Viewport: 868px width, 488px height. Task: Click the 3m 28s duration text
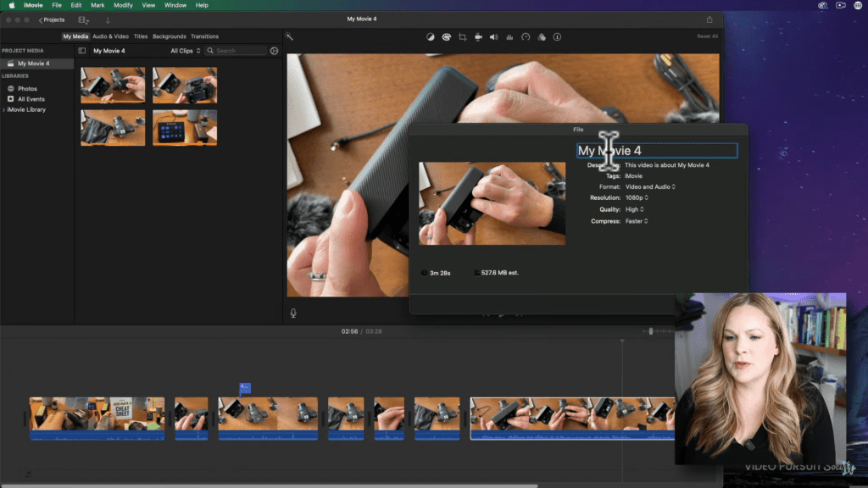[x=440, y=274]
